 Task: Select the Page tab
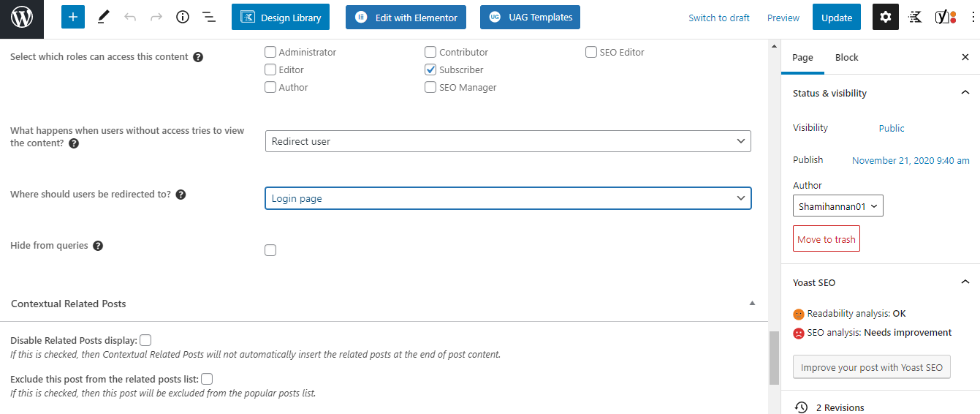[802, 58]
